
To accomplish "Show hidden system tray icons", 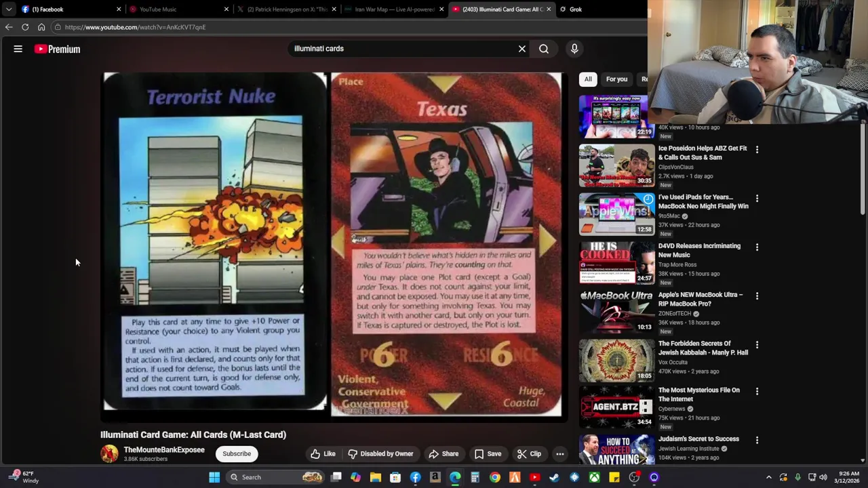I will pyautogui.click(x=768, y=477).
